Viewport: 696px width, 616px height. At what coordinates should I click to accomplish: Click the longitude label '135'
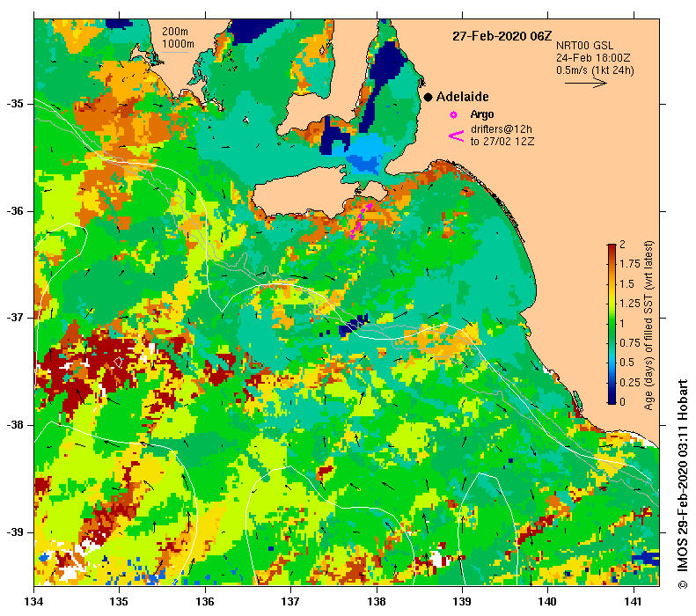(x=119, y=601)
